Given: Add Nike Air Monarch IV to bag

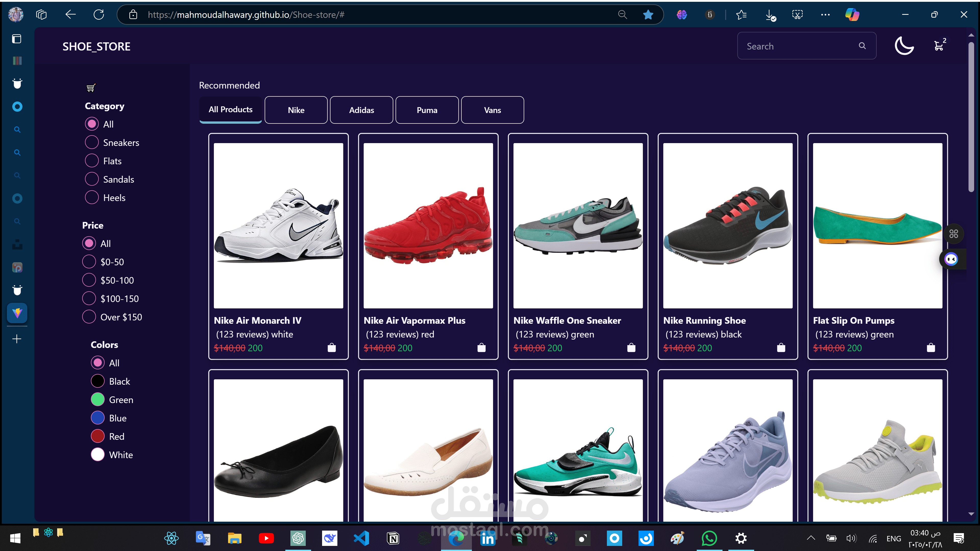Looking at the screenshot, I should point(332,347).
